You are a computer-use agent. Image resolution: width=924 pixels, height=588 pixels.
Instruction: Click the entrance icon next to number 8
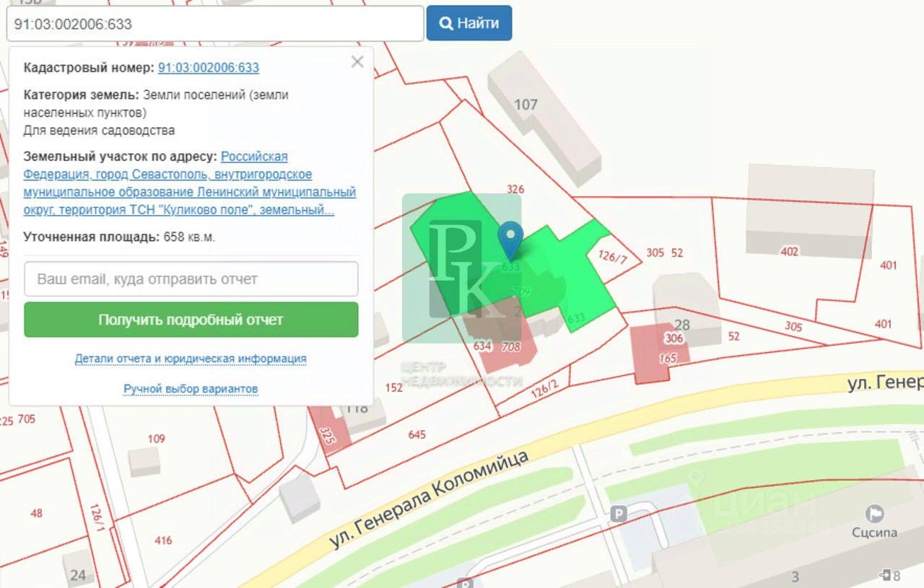(x=884, y=575)
